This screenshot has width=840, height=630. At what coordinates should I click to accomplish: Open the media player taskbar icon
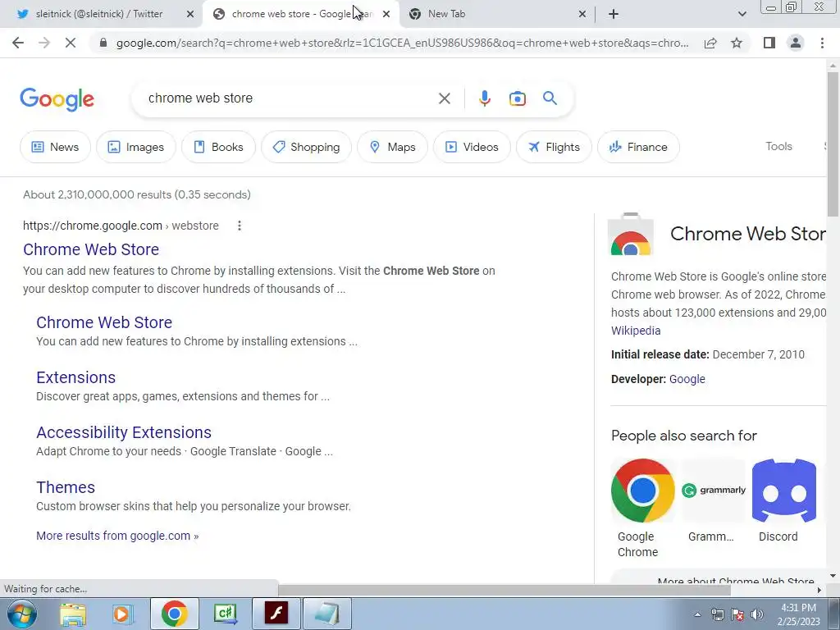point(122,614)
